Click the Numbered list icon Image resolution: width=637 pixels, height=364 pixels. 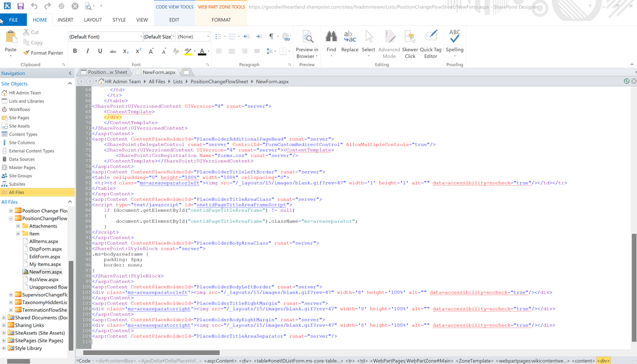tap(233, 37)
